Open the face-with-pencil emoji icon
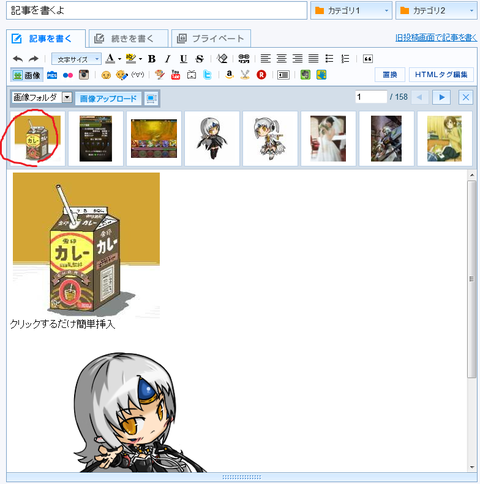Image resolution: width=480 pixels, height=484 pixels. tap(122, 75)
